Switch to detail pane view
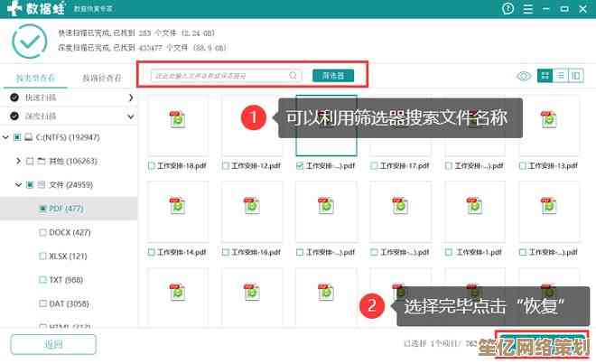 pyautogui.click(x=577, y=77)
